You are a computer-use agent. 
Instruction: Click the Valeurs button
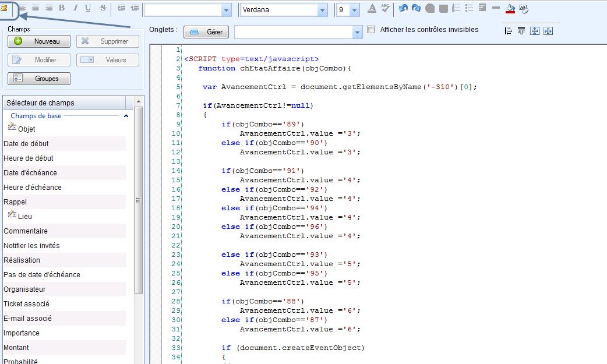pos(108,60)
